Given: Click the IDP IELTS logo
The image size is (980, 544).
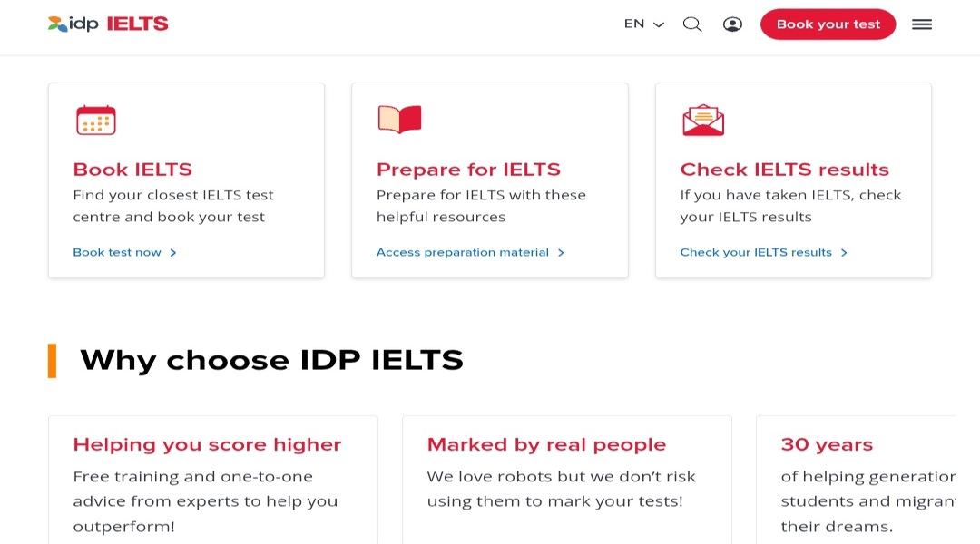Looking at the screenshot, I should pyautogui.click(x=107, y=24).
